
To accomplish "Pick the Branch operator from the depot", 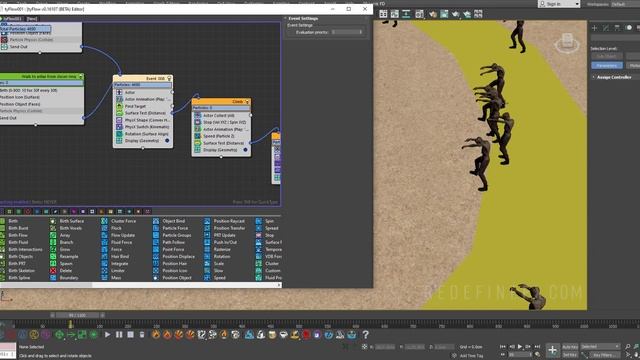I will point(62,242).
